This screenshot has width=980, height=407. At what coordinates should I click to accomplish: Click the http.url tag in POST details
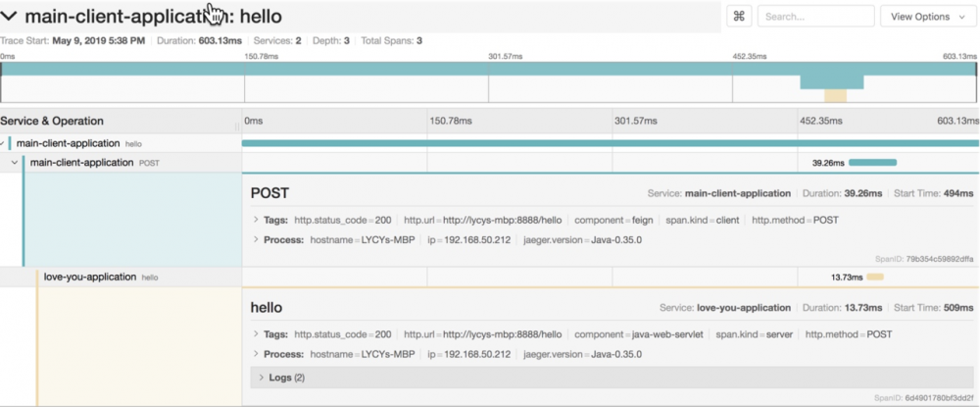pyautogui.click(x=482, y=220)
